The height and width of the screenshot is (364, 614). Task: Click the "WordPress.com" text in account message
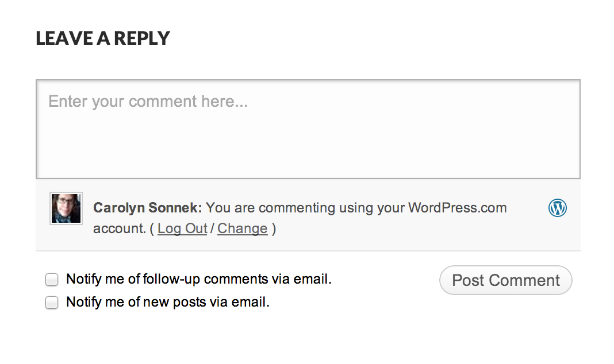[x=457, y=208]
